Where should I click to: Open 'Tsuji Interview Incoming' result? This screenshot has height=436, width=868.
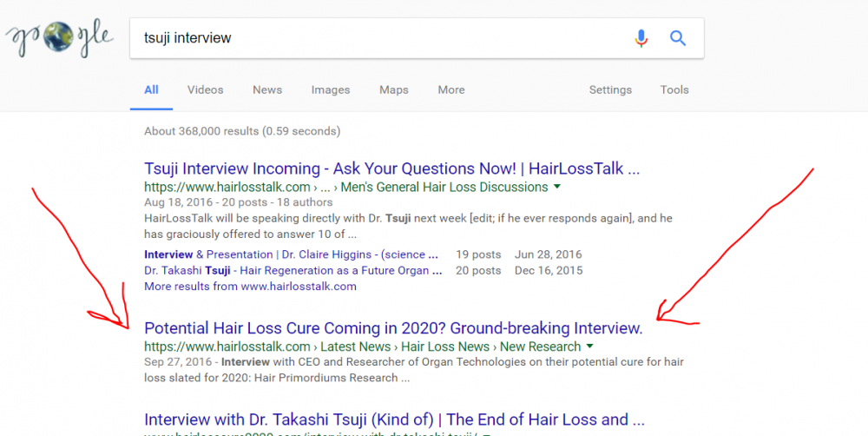pyautogui.click(x=392, y=168)
